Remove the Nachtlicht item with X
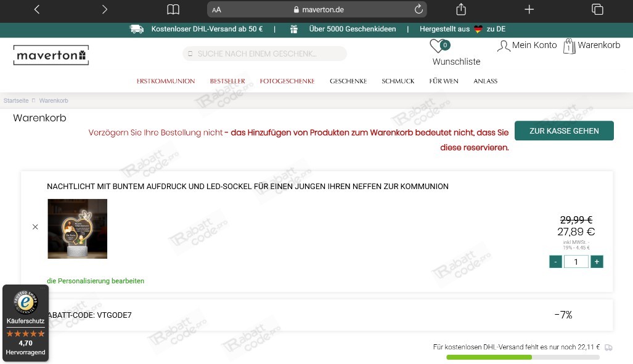Viewport: 633px width, 364px height. 35,227
